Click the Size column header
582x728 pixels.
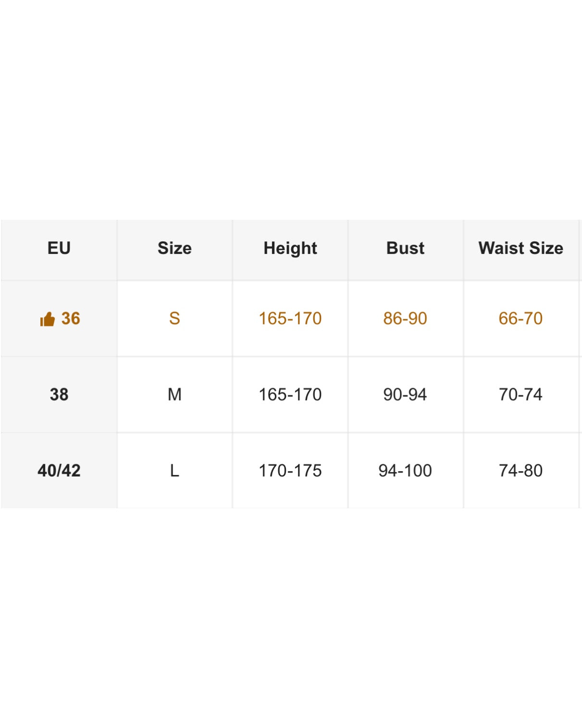pyautogui.click(x=174, y=248)
